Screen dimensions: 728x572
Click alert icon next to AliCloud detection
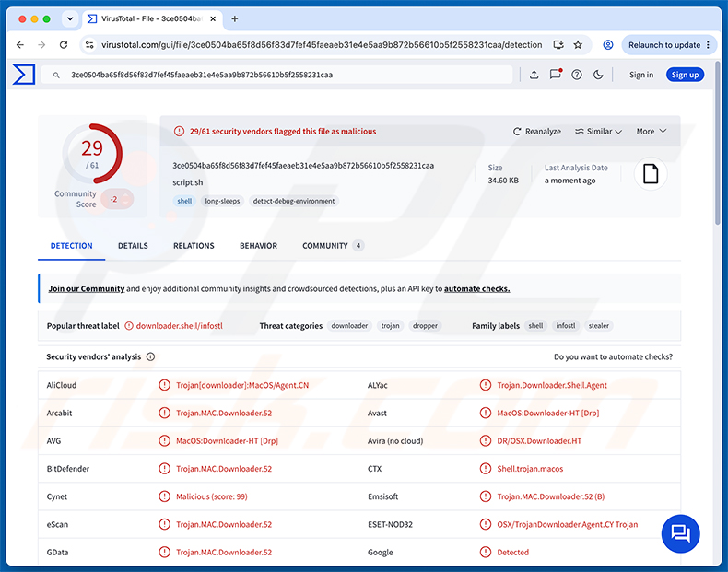[164, 385]
